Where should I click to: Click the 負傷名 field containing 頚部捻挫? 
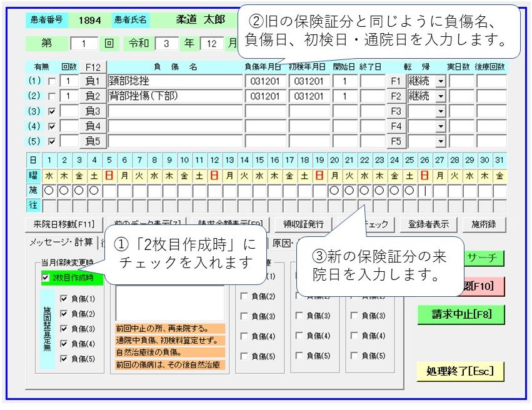[x=175, y=81]
